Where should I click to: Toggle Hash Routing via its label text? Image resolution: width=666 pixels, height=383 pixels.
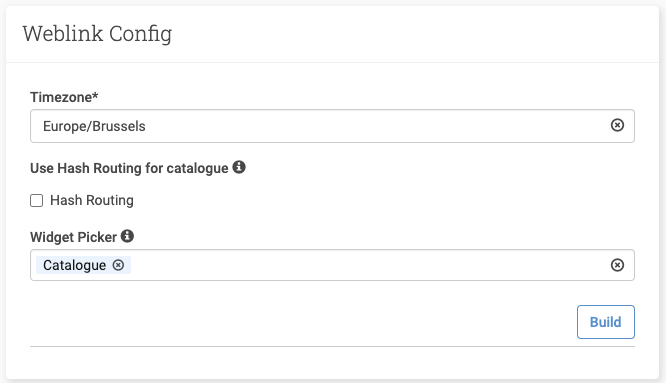[x=92, y=200]
